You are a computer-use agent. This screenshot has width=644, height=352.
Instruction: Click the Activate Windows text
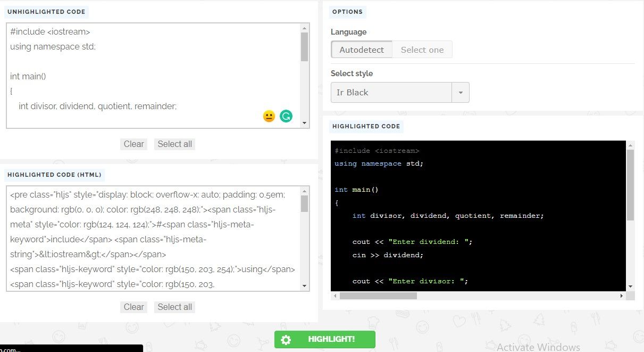click(x=539, y=347)
